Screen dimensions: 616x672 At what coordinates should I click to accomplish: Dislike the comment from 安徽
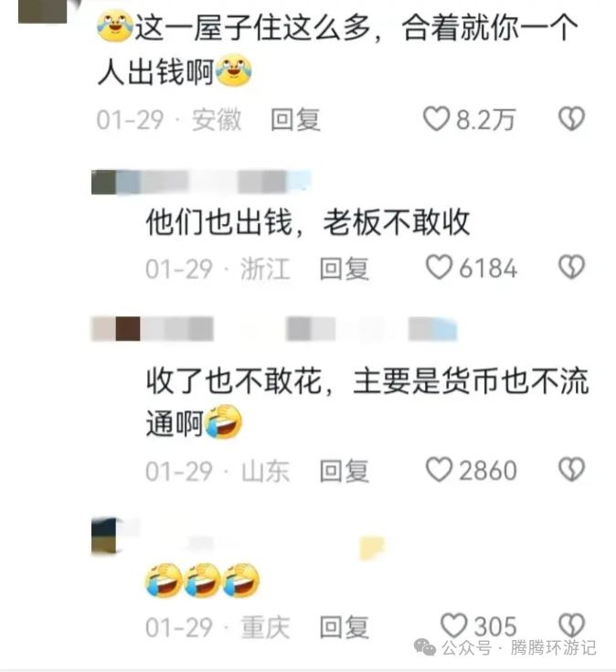click(x=571, y=119)
